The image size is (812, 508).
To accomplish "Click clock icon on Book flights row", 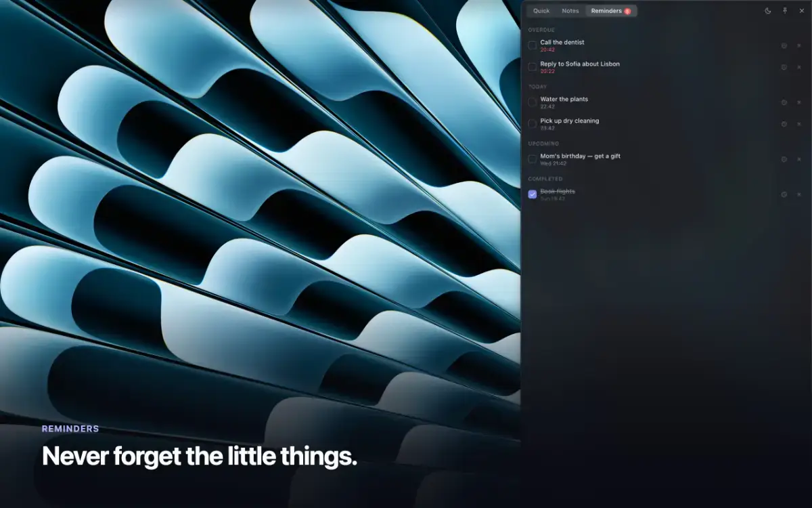I will (x=784, y=194).
